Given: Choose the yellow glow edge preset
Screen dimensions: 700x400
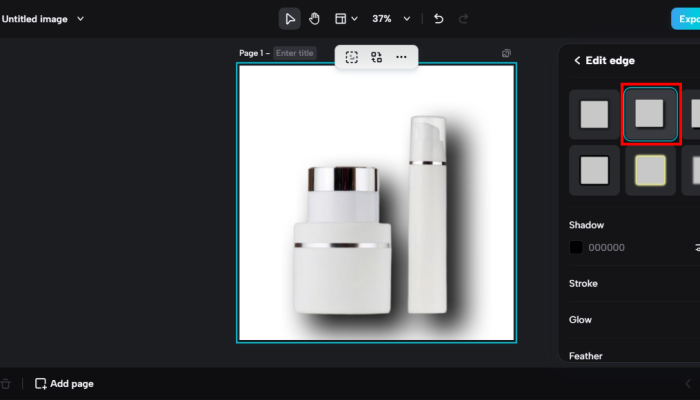Looking at the screenshot, I should 650,170.
